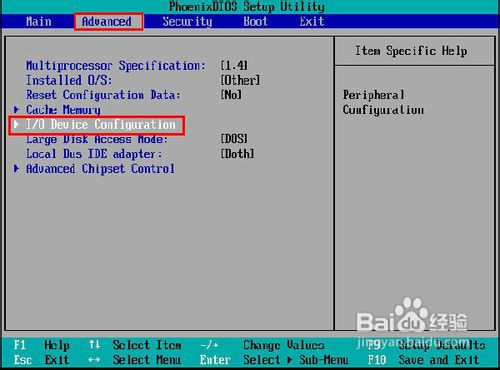Click Esc Exit key hint
Image resolution: width=500 pixels, height=370 pixels.
click(42, 360)
